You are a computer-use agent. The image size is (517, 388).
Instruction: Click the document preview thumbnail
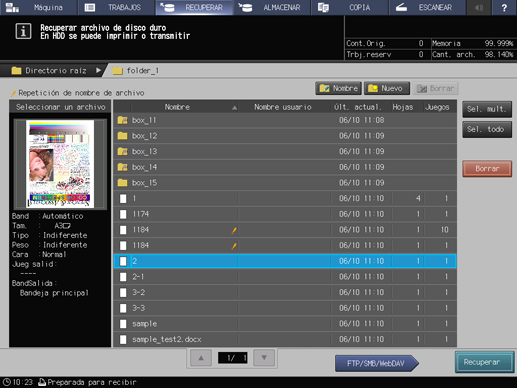coord(60,164)
